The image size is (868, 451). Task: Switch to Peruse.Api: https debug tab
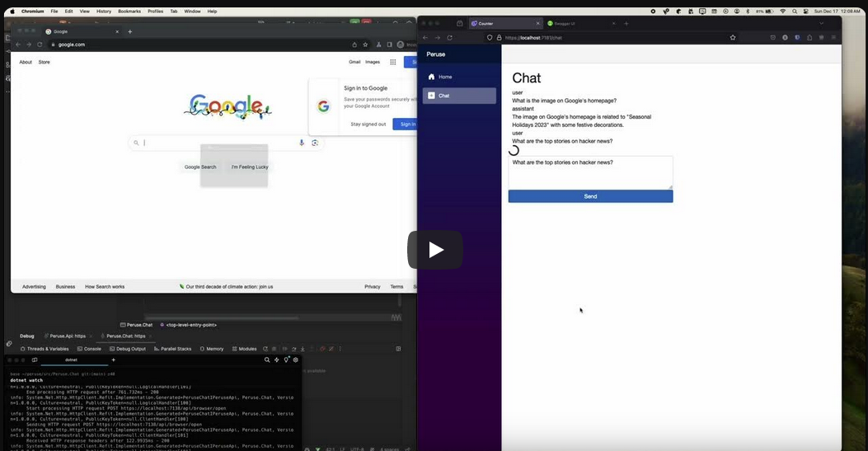tap(68, 336)
